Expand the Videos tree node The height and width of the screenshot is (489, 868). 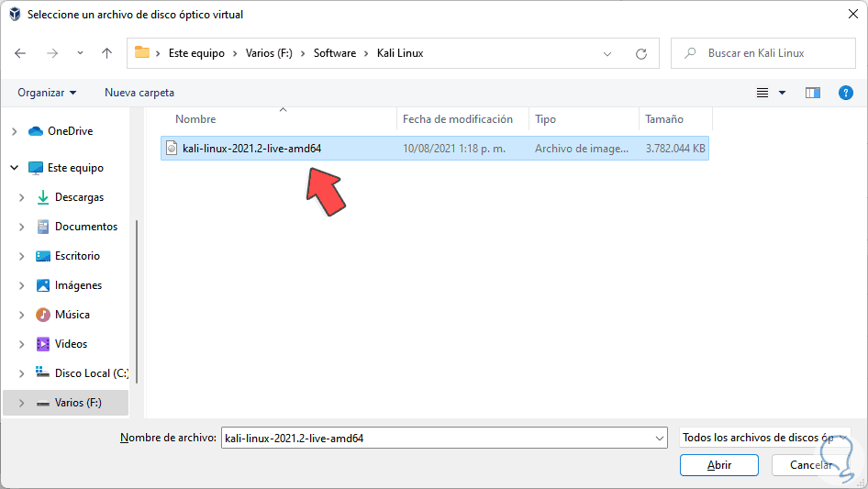pyautogui.click(x=22, y=344)
